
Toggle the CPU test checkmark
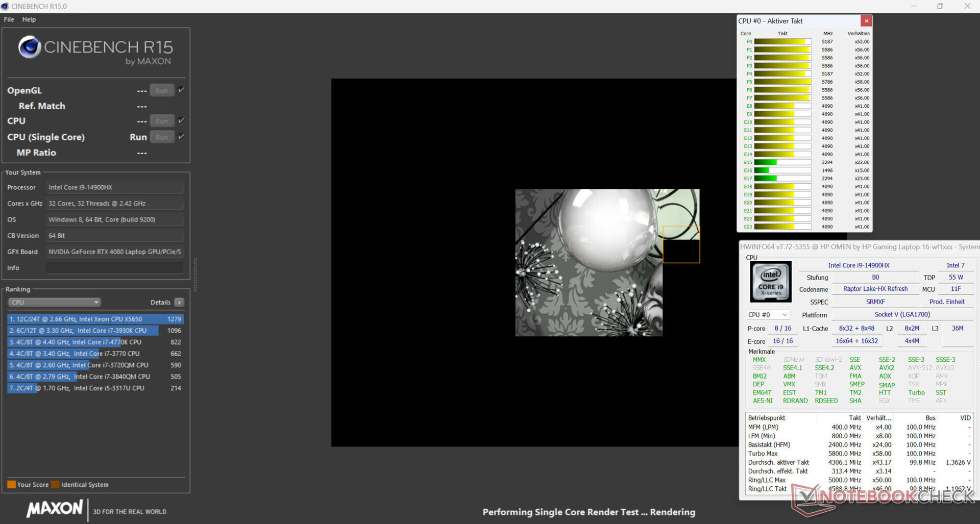click(x=181, y=120)
